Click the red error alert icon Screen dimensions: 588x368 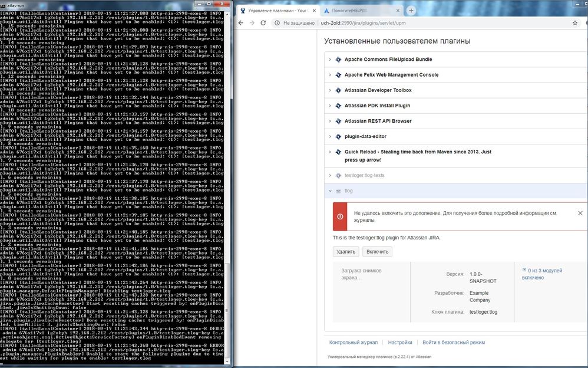[340, 216]
